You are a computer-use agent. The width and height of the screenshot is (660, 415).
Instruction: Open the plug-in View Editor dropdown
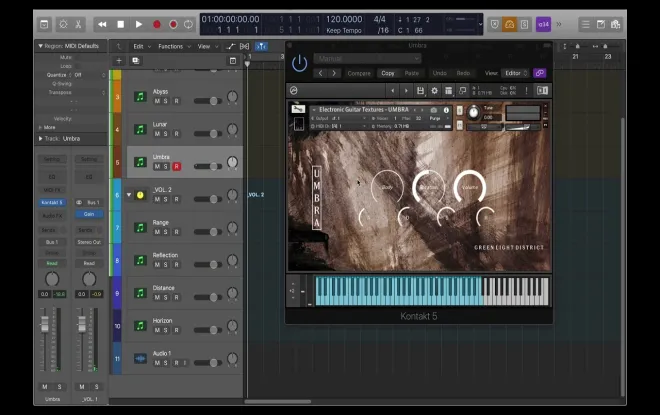tap(516, 73)
